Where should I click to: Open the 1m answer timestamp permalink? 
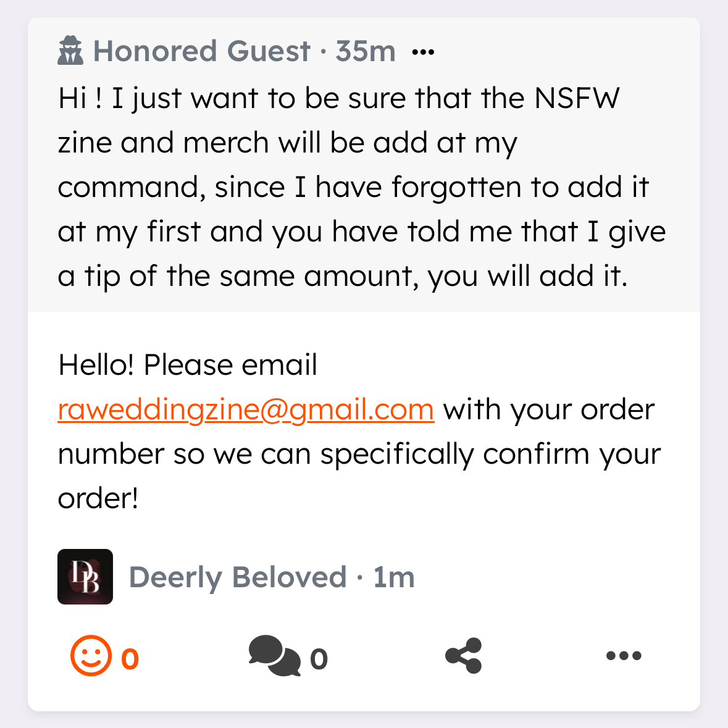[x=394, y=577]
